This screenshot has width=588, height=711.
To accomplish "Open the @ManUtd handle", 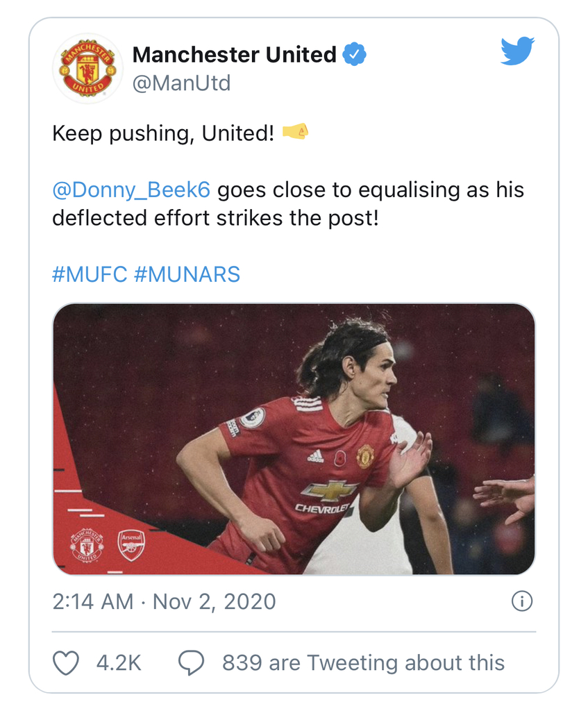I will [x=181, y=83].
